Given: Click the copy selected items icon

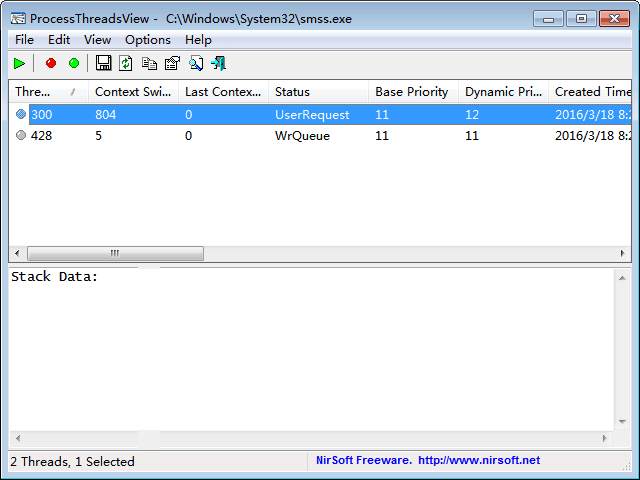Looking at the screenshot, I should click(149, 63).
